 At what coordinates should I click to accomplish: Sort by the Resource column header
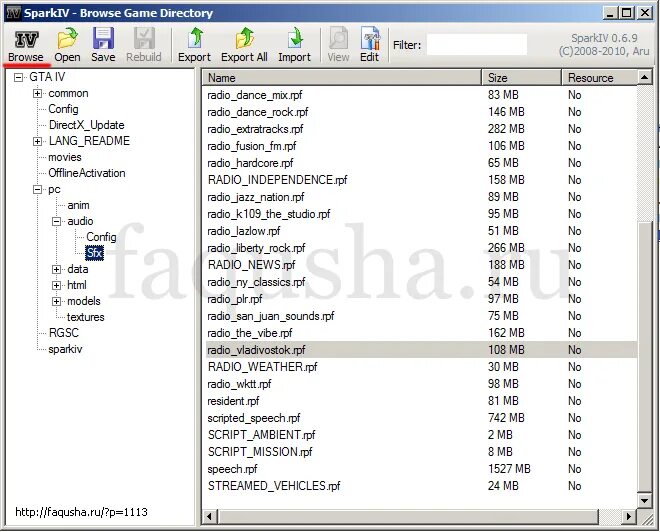point(600,78)
